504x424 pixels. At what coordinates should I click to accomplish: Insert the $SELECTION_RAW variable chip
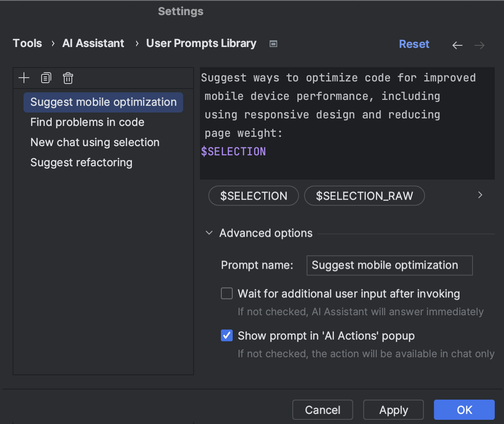coord(364,196)
